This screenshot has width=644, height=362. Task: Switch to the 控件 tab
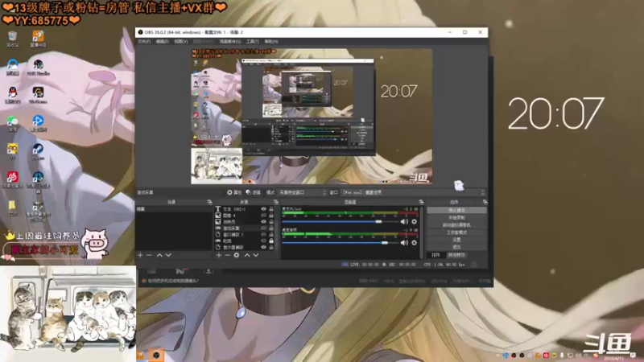(436, 255)
